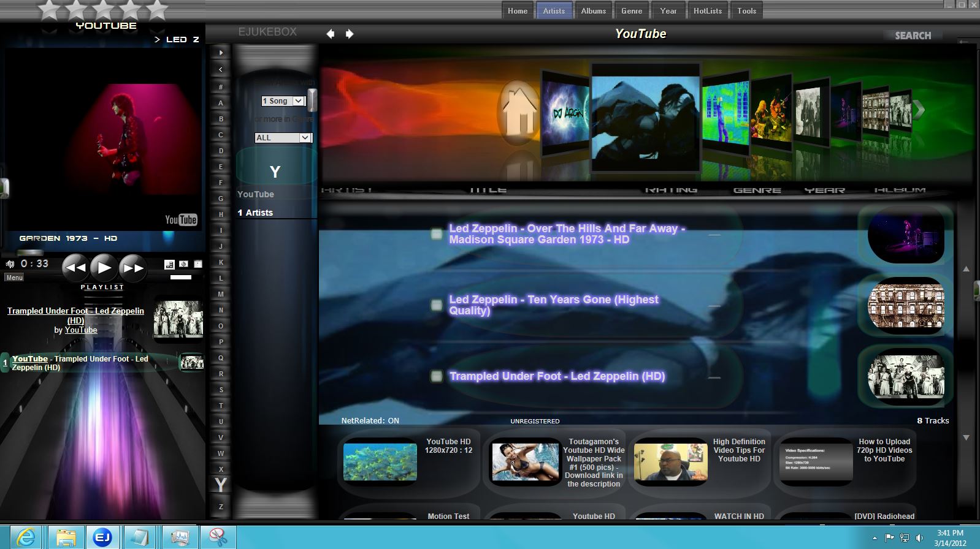The width and height of the screenshot is (980, 549).
Task: Select the Trampled Under Foot track checkbox
Action: 437,376
